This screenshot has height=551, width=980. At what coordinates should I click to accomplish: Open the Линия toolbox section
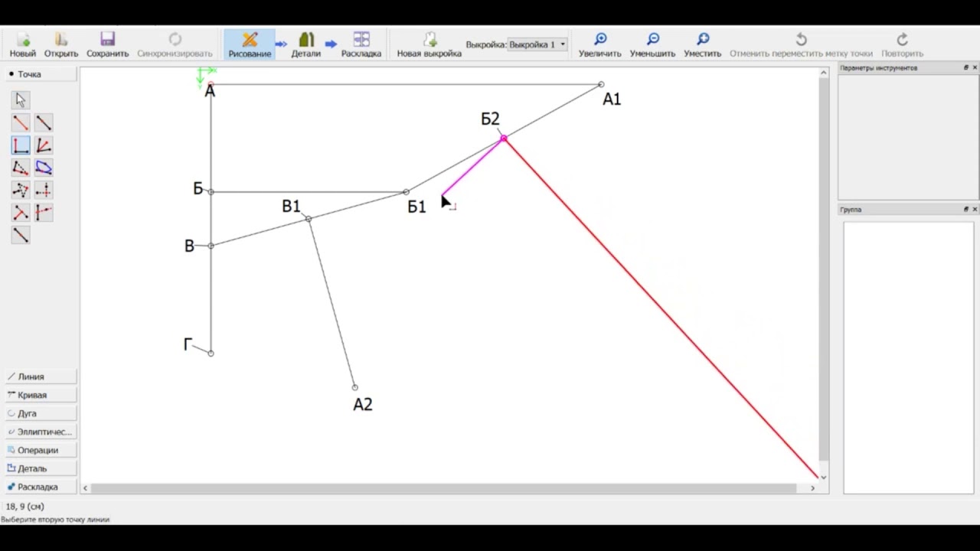pos(40,377)
